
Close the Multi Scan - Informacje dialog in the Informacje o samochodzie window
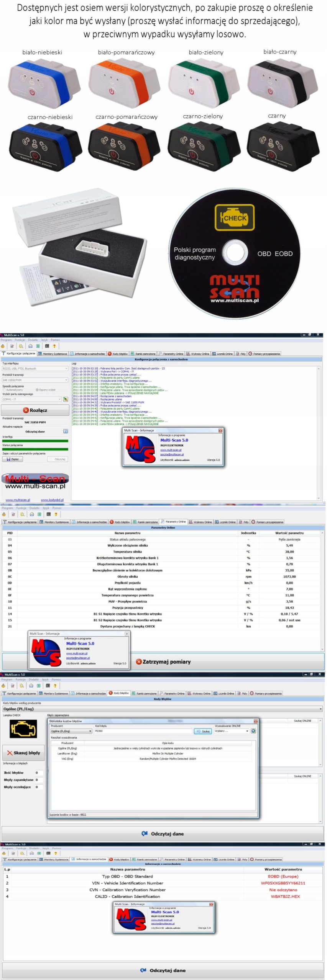coord(211,904)
